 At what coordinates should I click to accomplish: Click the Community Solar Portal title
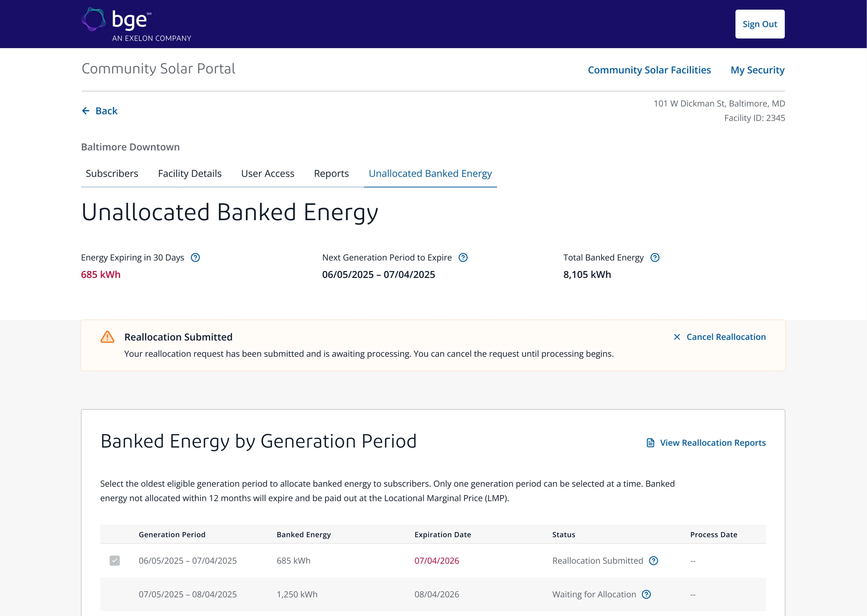(158, 69)
